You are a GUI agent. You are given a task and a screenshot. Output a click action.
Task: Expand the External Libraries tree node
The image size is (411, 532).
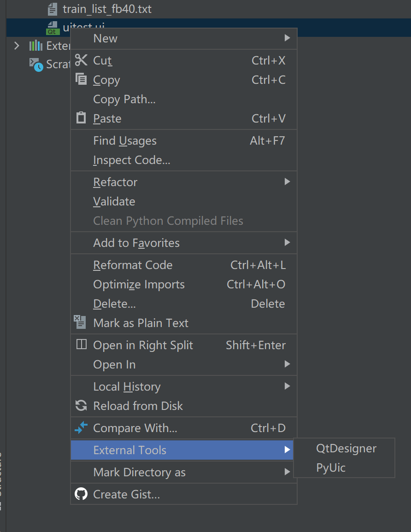tap(17, 46)
